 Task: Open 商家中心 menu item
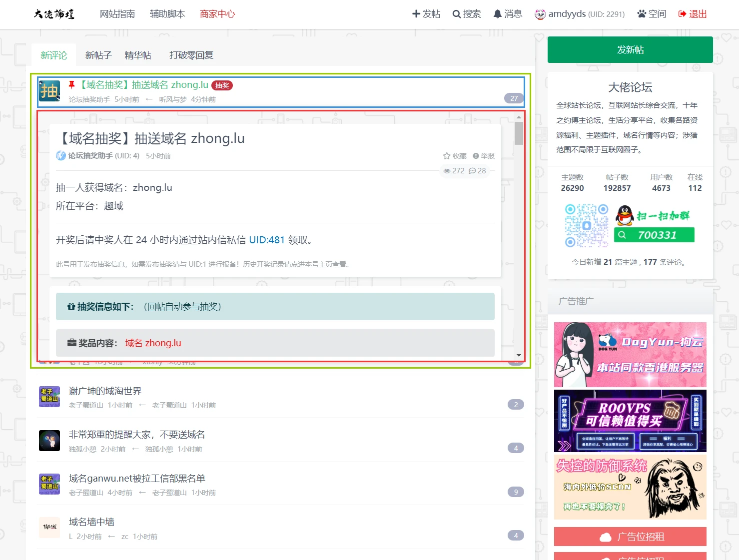click(x=217, y=14)
